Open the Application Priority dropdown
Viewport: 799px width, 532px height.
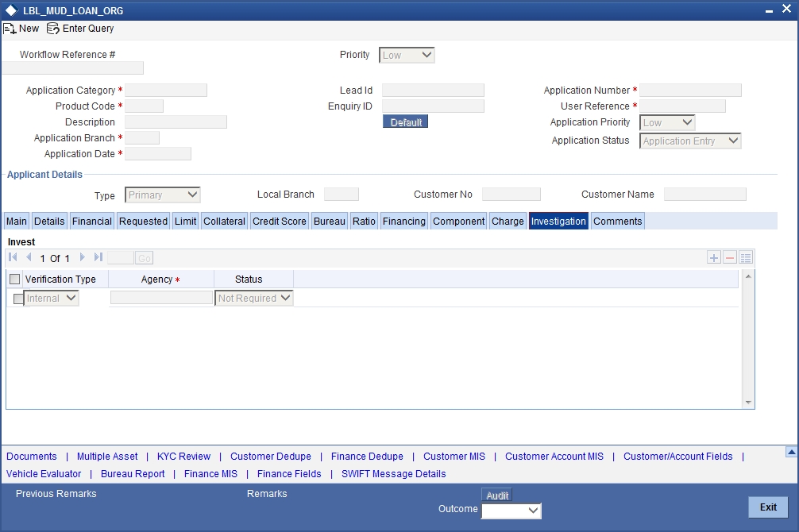pos(667,122)
